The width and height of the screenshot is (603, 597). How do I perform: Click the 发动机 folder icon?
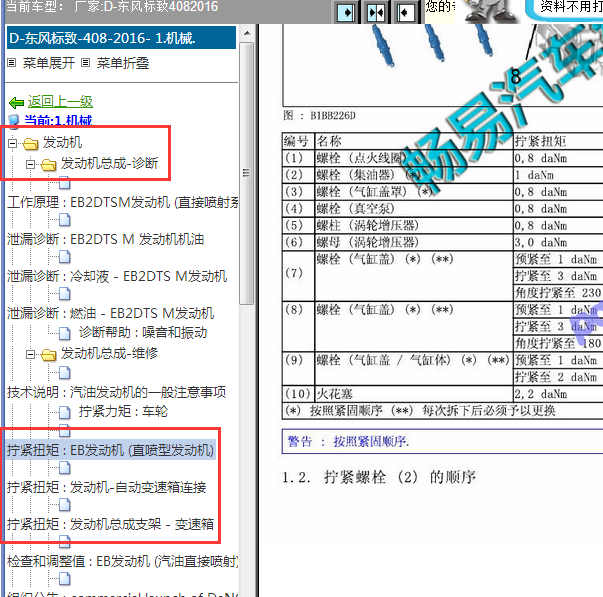point(30,143)
